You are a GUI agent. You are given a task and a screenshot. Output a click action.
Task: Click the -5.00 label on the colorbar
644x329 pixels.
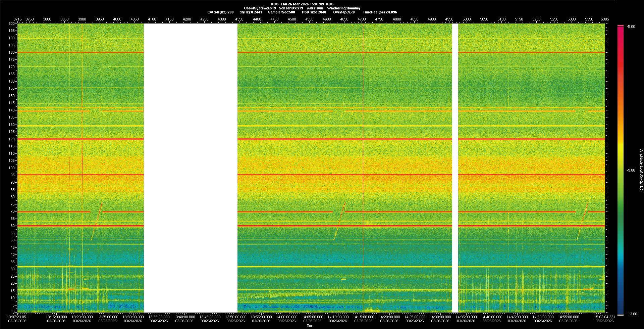631,27
